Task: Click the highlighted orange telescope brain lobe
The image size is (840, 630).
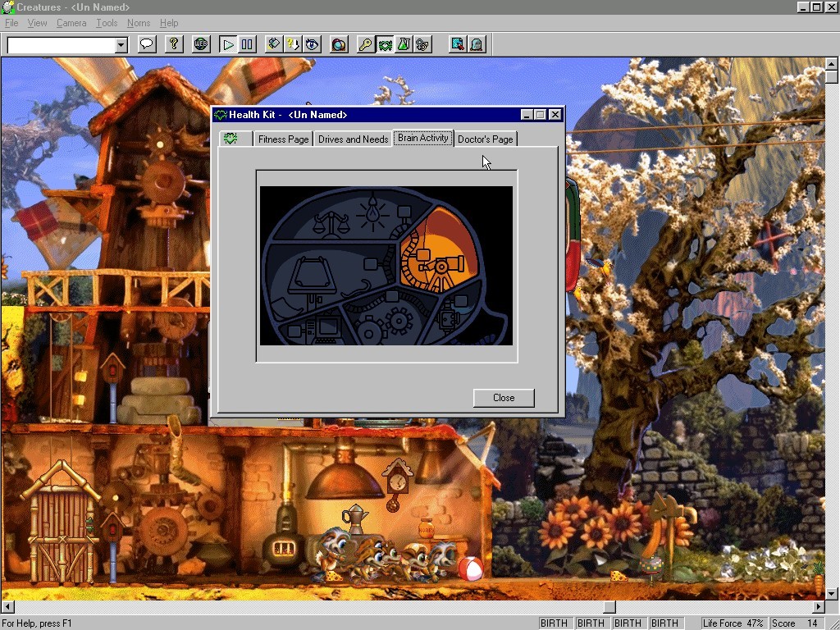Action: 441,252
